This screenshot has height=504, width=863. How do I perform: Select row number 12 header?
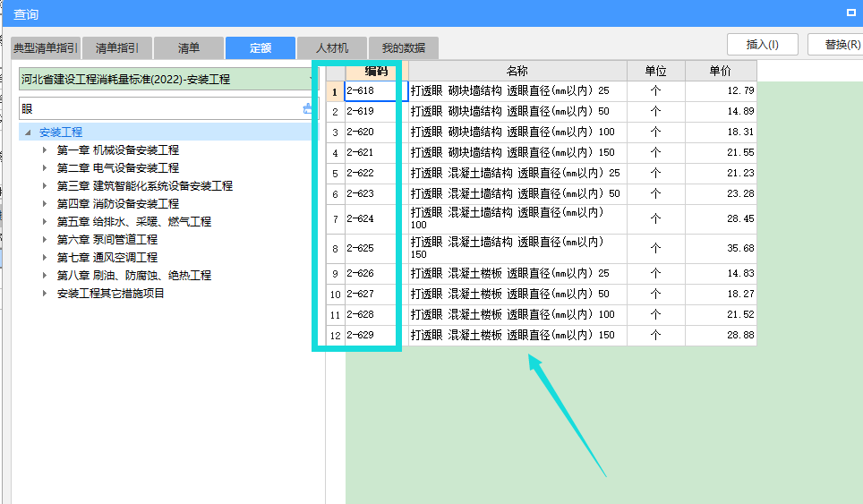335,335
